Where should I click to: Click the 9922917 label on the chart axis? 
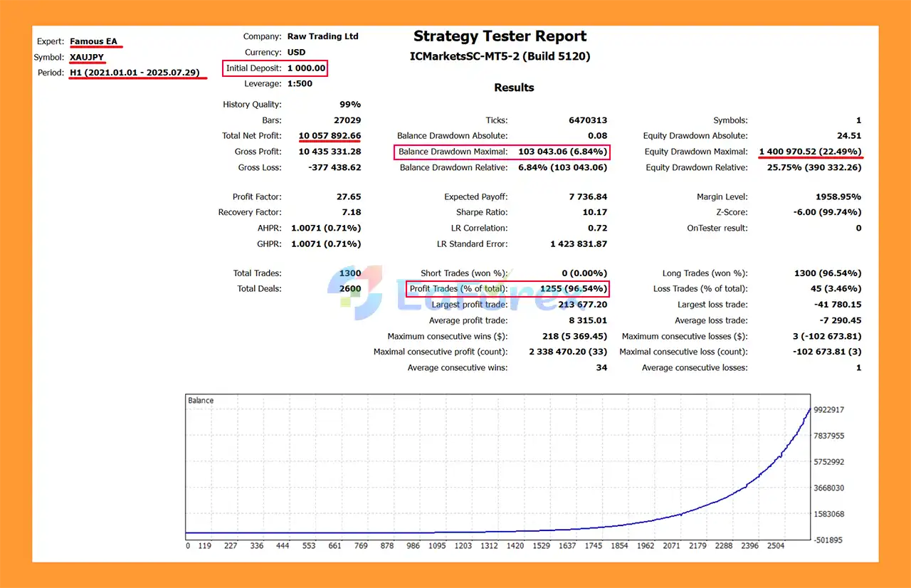(828, 410)
